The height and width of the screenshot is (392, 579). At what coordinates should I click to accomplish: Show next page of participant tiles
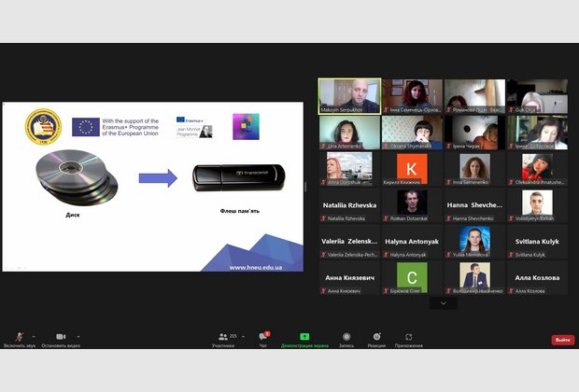point(444,303)
